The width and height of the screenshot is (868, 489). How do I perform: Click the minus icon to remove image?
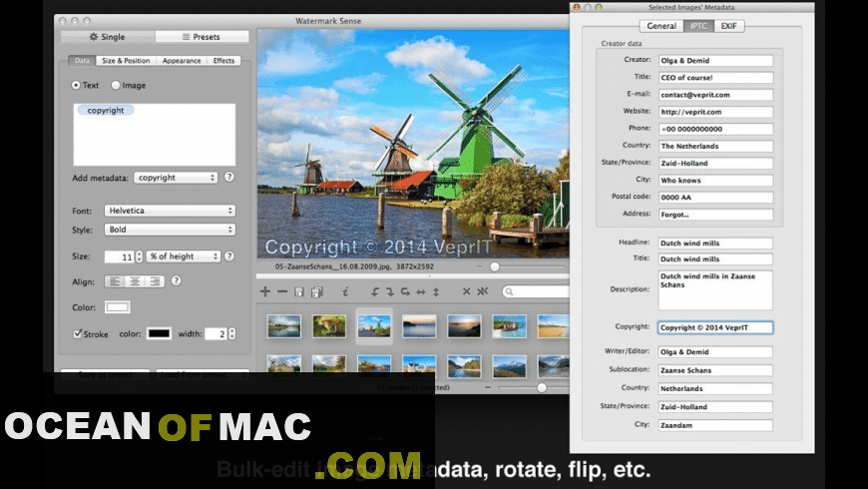[282, 291]
